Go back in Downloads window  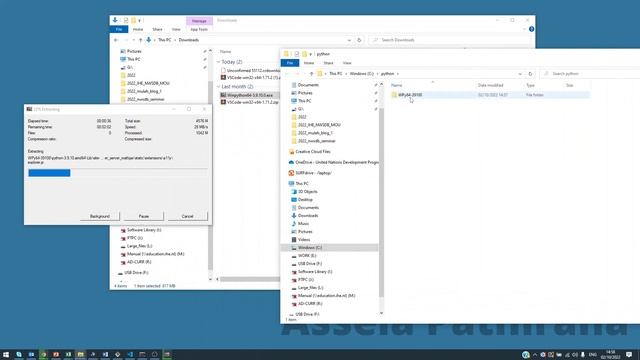tap(116, 40)
